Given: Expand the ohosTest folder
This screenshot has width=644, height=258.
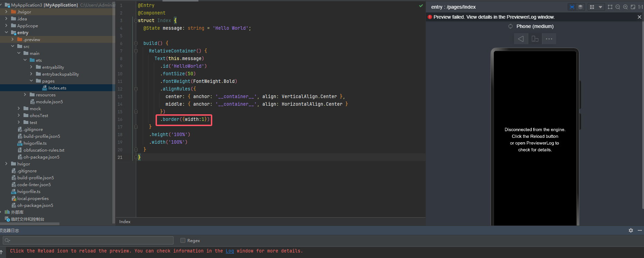Looking at the screenshot, I should coord(19,115).
